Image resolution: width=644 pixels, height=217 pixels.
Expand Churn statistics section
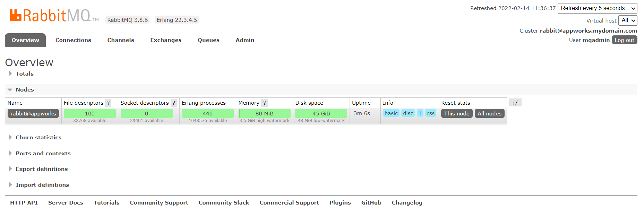(x=38, y=138)
